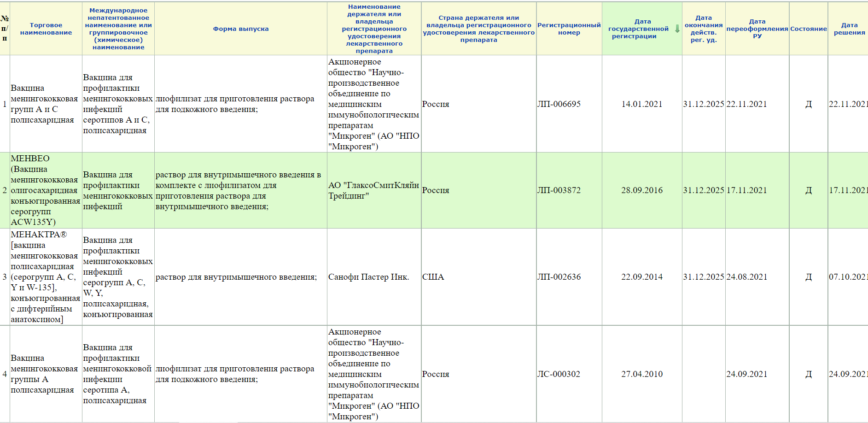Sort by Дата решения column header

850,29
